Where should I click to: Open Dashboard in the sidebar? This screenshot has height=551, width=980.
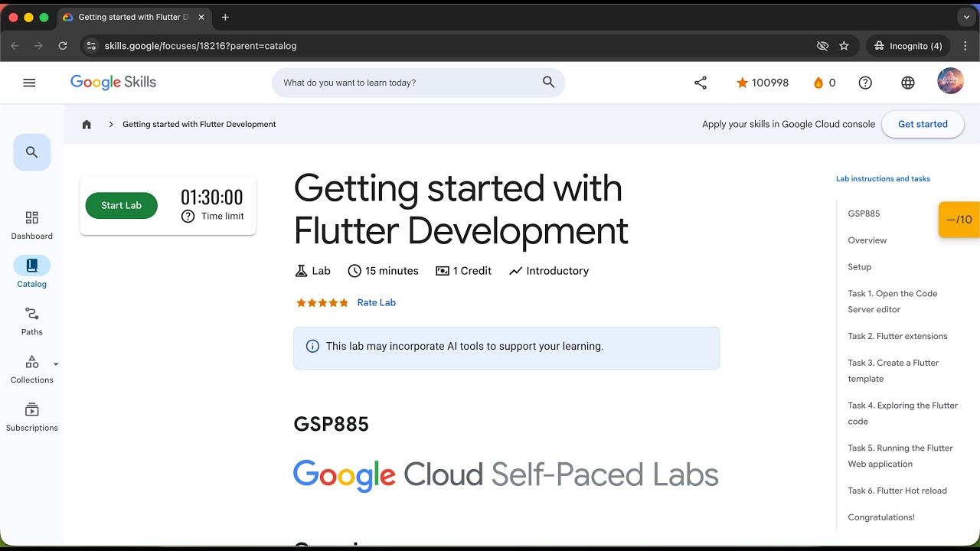(x=32, y=226)
